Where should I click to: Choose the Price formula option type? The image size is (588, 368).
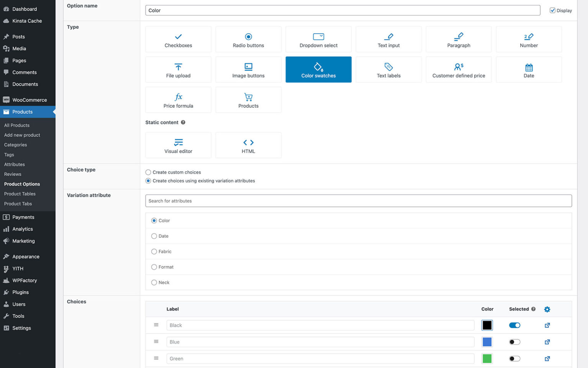[x=178, y=100]
